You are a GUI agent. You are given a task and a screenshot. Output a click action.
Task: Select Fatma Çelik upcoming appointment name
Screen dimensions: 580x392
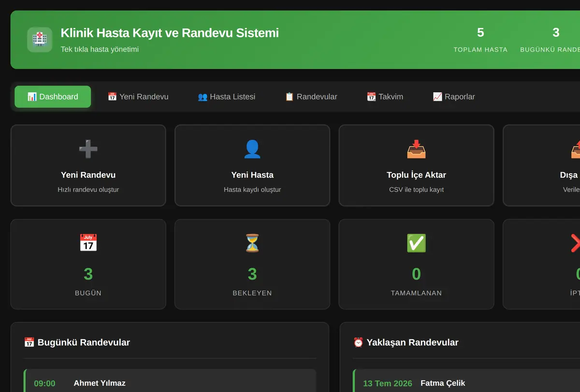click(x=443, y=383)
